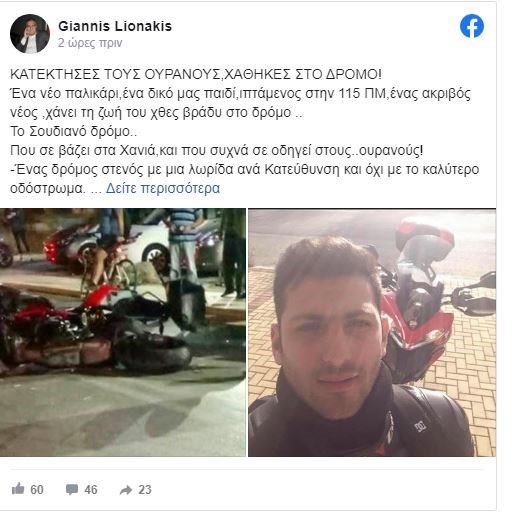This screenshot has height=527, width=515.
Task: Click the sentence starting "Ένα νέο παλικάρι"
Action: click(240, 103)
